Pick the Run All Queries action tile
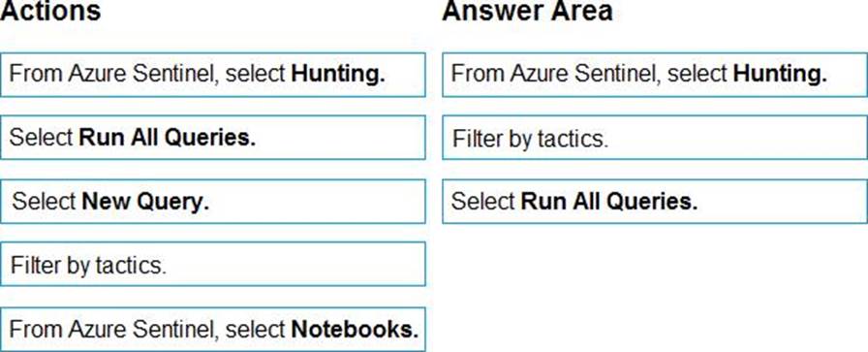Screen dimensions: 868x352 pos(212,138)
